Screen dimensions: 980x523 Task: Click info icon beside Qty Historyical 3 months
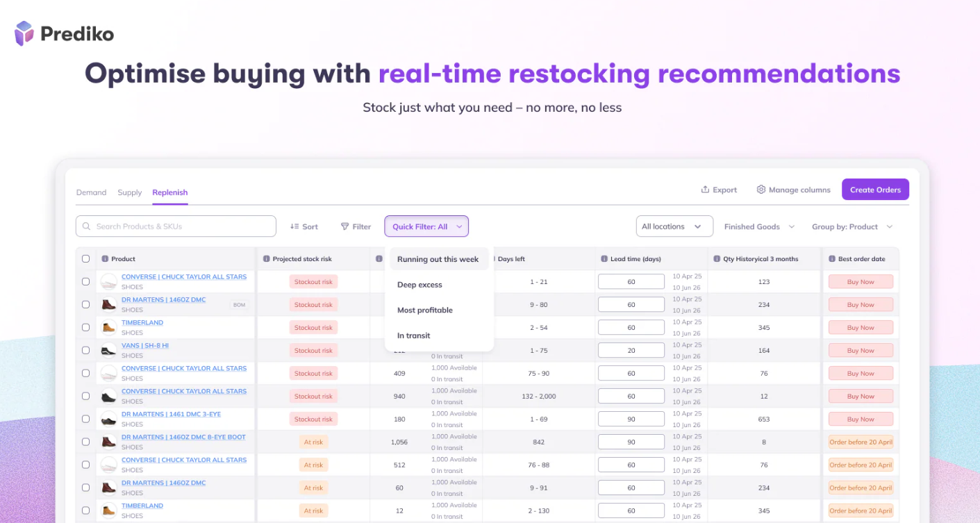[x=717, y=259]
